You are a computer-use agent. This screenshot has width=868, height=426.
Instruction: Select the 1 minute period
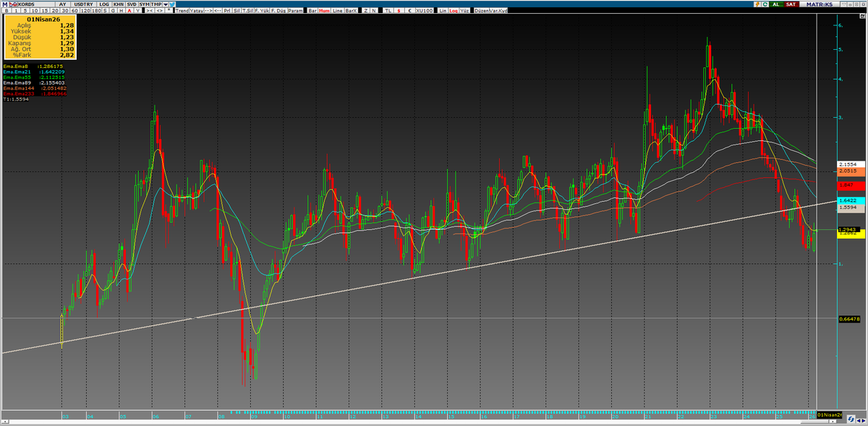point(16,11)
